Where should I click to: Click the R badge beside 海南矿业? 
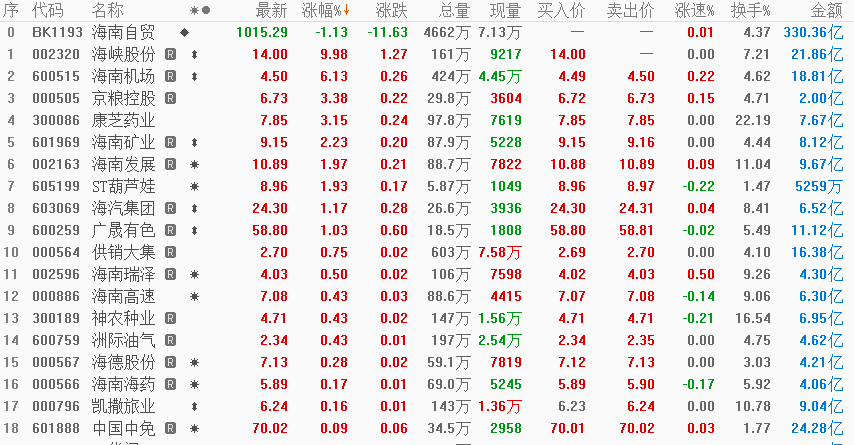pos(170,142)
